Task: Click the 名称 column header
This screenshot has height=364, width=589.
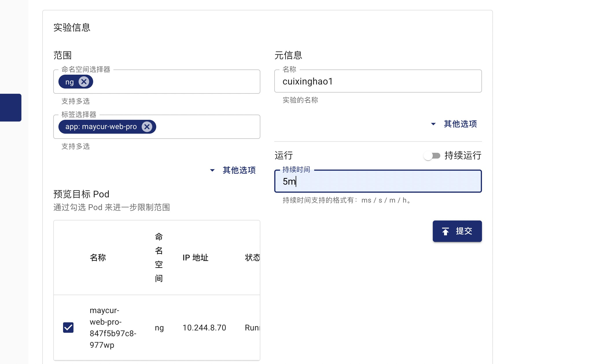Action: point(98,258)
